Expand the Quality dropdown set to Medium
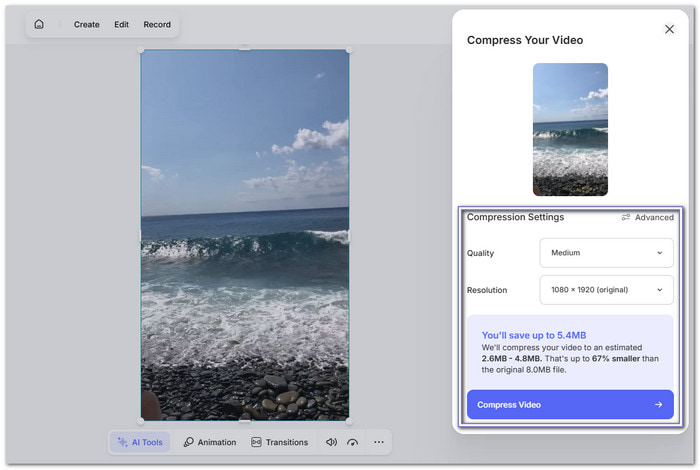The width and height of the screenshot is (700, 470). [x=606, y=253]
